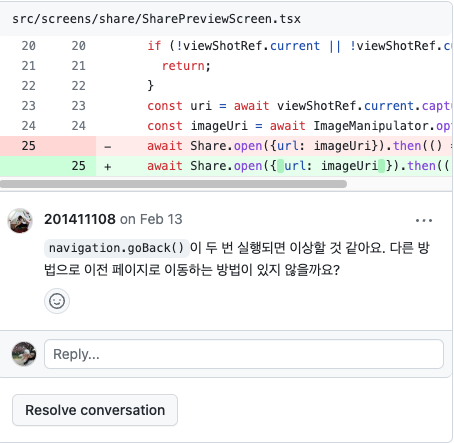Click the minus marker on the removed line
The width and height of the screenshot is (454, 443).
tap(107, 146)
